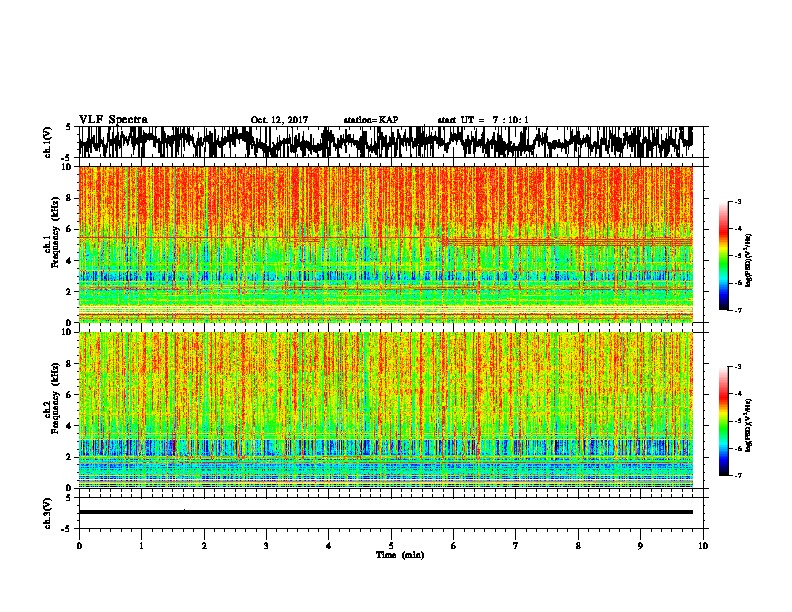The height and width of the screenshot is (612, 792).
Task: Click the '2' tick on the time axis
Action: [x=204, y=546]
